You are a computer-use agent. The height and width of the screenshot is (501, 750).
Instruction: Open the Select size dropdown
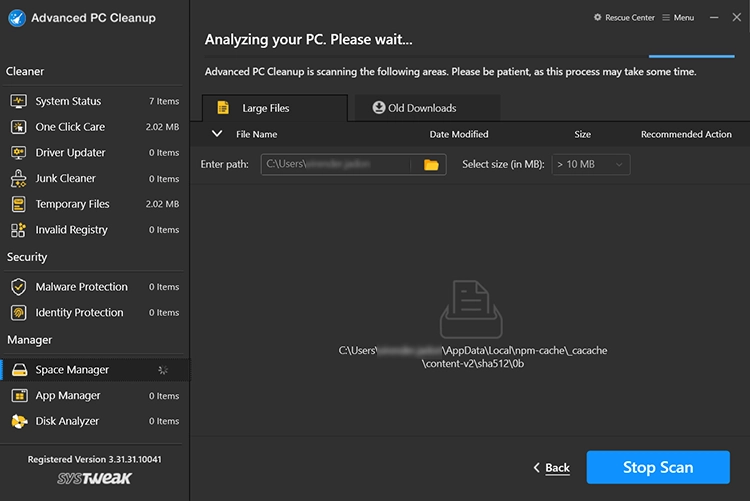[x=590, y=164]
